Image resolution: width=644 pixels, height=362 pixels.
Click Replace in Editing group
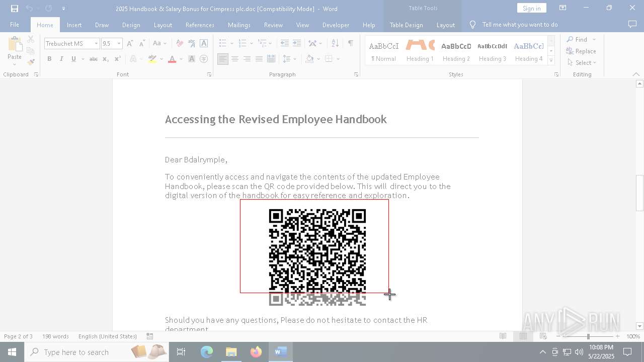tap(581, 51)
